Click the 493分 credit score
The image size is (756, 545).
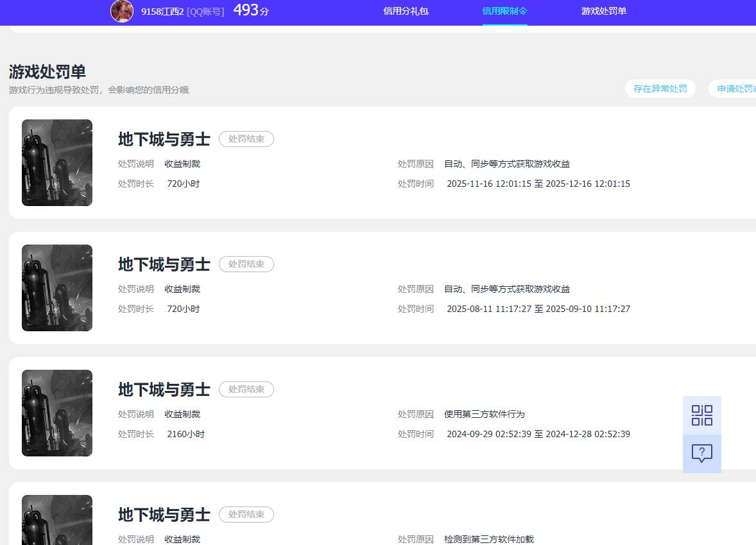[249, 10]
